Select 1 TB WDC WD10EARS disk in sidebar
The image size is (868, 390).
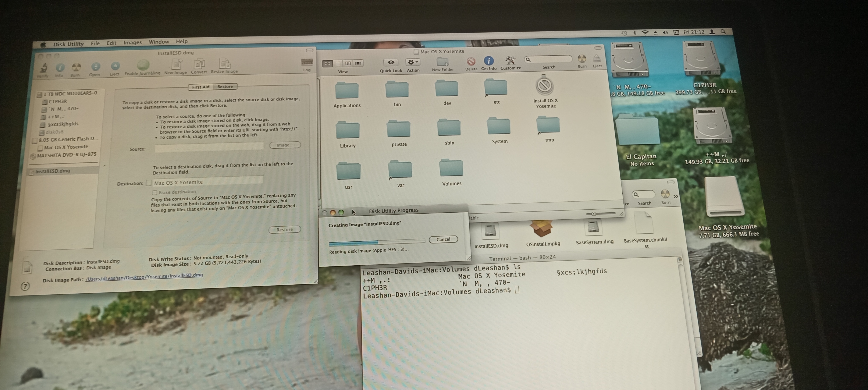(x=69, y=93)
